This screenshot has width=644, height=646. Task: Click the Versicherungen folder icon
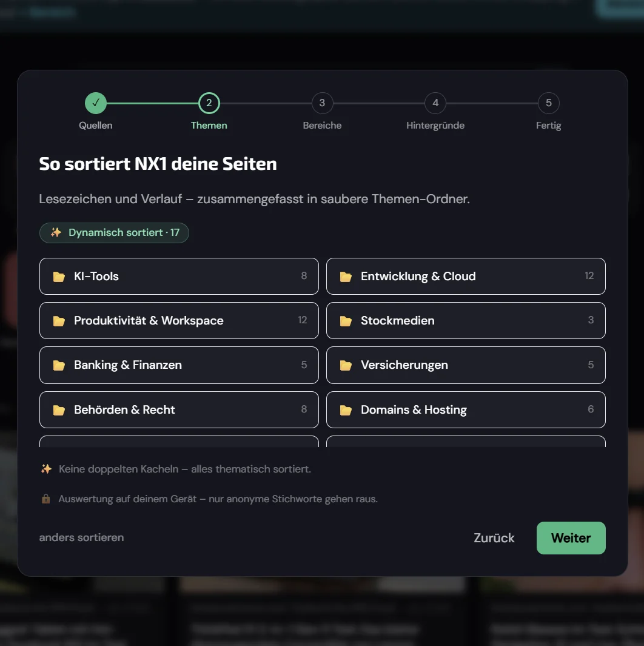[346, 365]
